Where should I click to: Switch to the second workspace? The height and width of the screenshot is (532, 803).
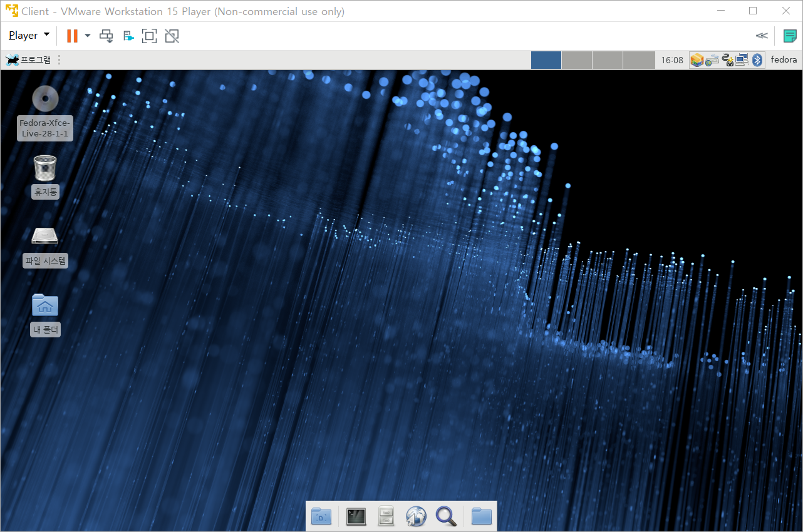[577, 60]
